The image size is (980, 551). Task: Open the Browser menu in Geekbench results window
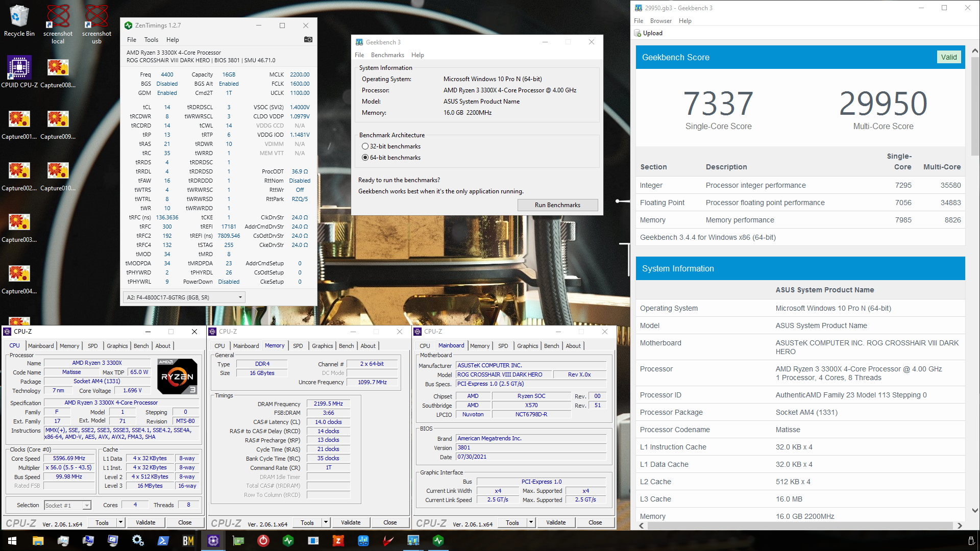660,21
